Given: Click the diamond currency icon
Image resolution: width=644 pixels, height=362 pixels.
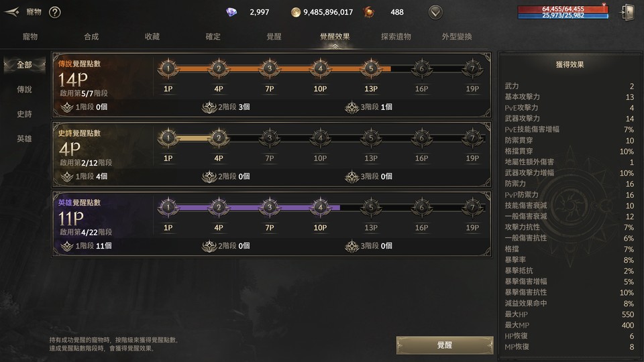Looking at the screenshot, I should click(x=232, y=12).
